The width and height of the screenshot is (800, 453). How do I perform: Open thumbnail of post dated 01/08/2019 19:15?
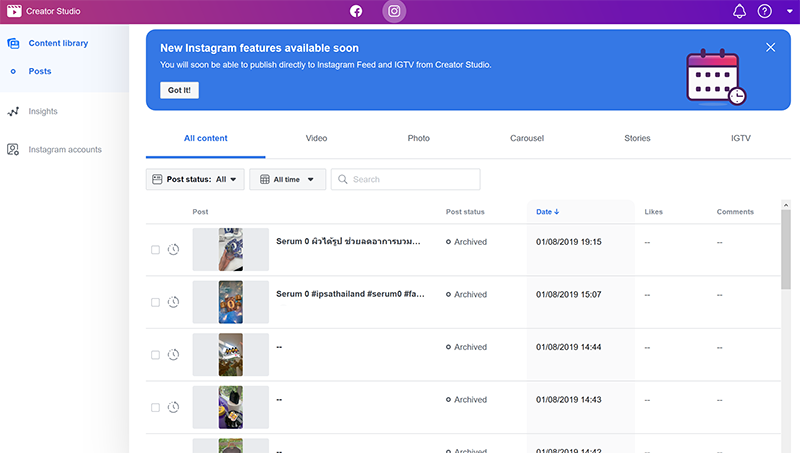(x=231, y=249)
